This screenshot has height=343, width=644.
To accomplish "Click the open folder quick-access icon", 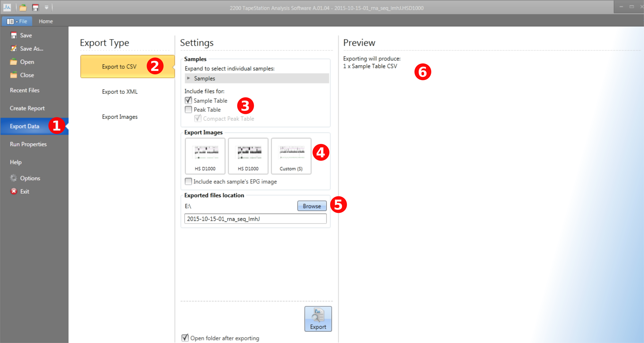I will (x=23, y=8).
